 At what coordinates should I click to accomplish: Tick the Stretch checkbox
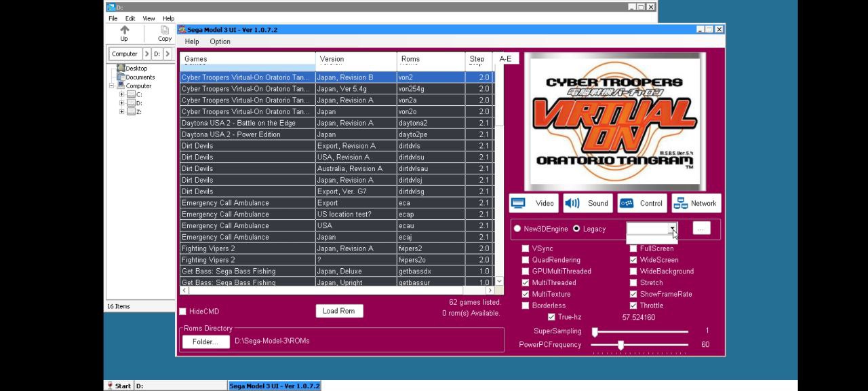click(633, 283)
